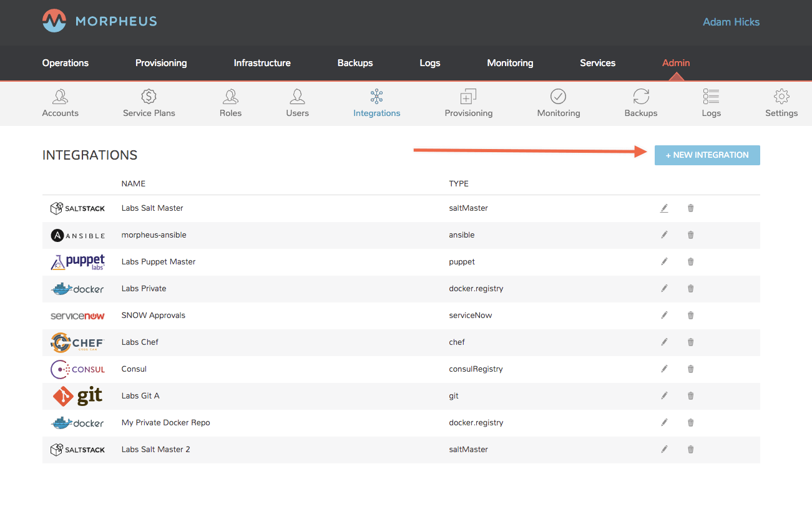Image resolution: width=812 pixels, height=517 pixels.
Task: Delete the SNOW Approvals integration
Action: tap(690, 316)
